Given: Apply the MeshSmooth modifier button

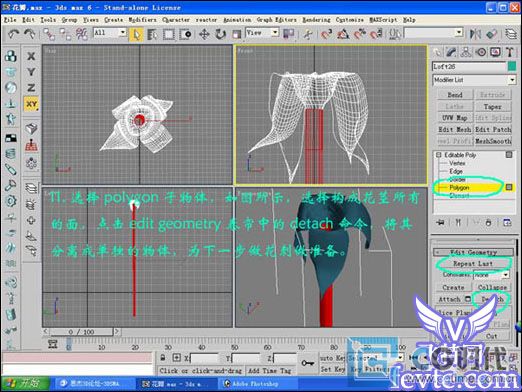Looking at the screenshot, I should click(493, 141).
